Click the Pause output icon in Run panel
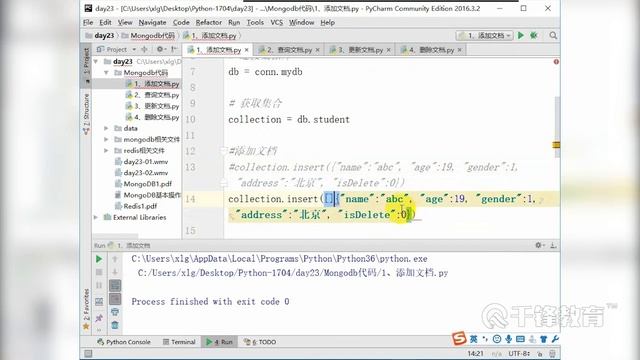 [99, 285]
